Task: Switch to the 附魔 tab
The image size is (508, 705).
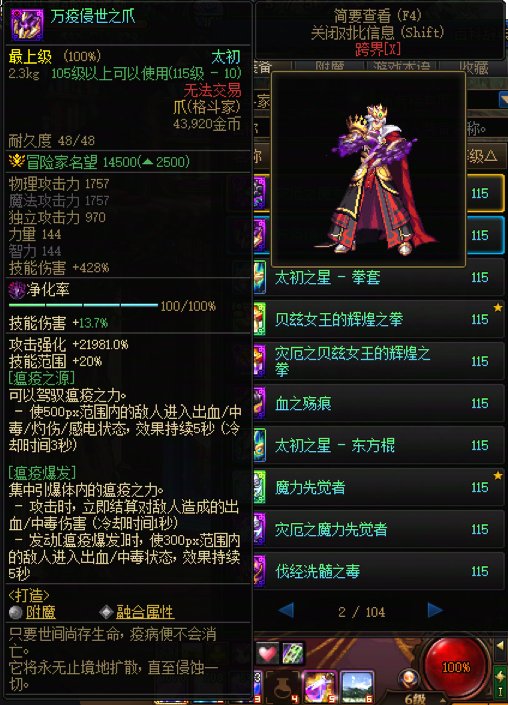Action: coord(330,67)
